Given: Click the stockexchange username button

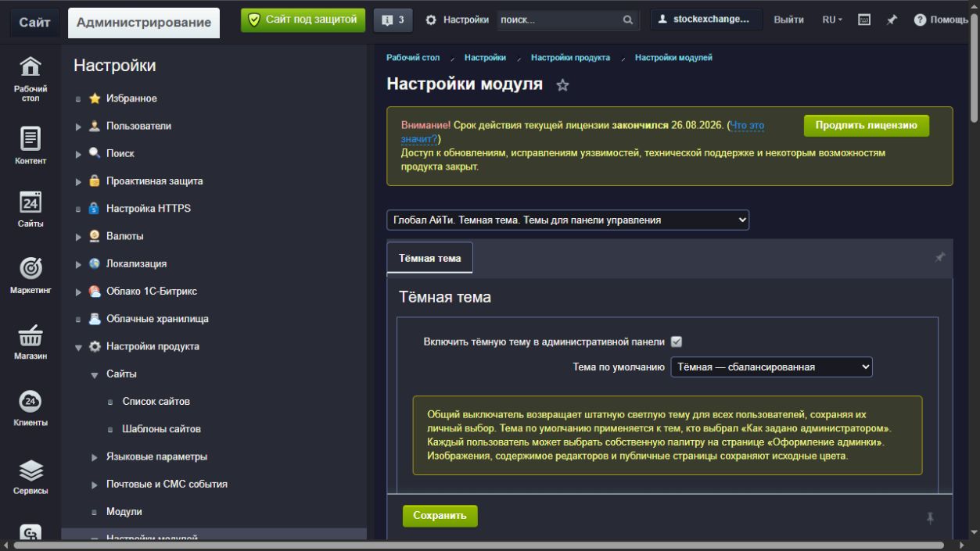Looking at the screenshot, I should (706, 20).
